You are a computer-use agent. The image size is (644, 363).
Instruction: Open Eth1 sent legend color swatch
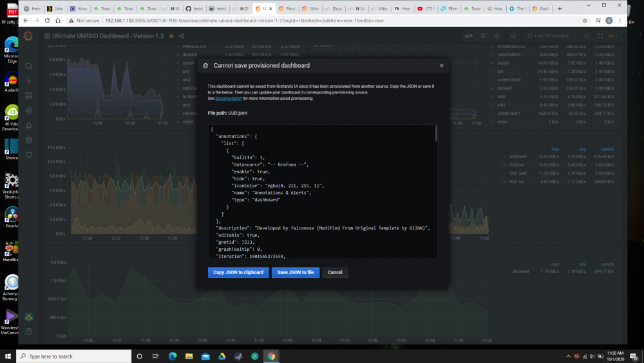(x=505, y=173)
